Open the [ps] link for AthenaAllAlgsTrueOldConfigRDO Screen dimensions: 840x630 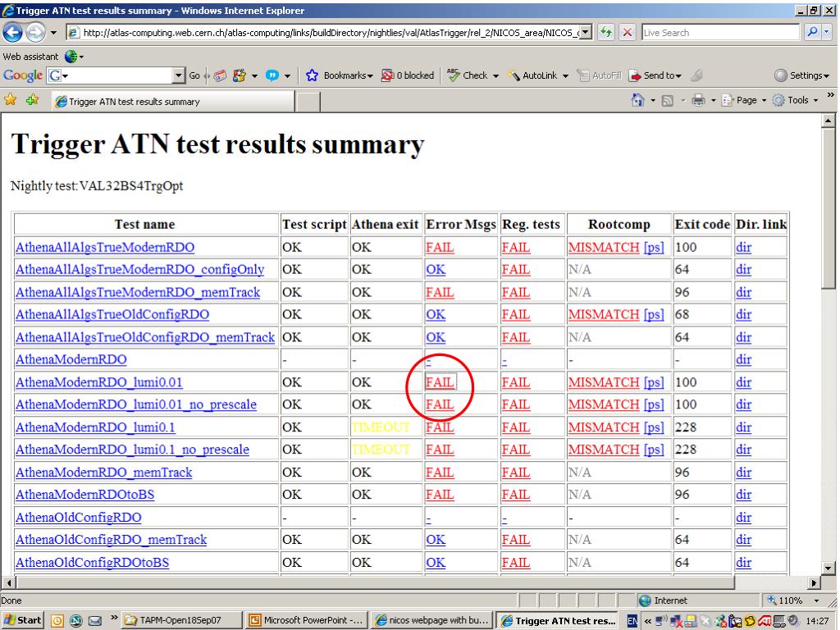(654, 314)
